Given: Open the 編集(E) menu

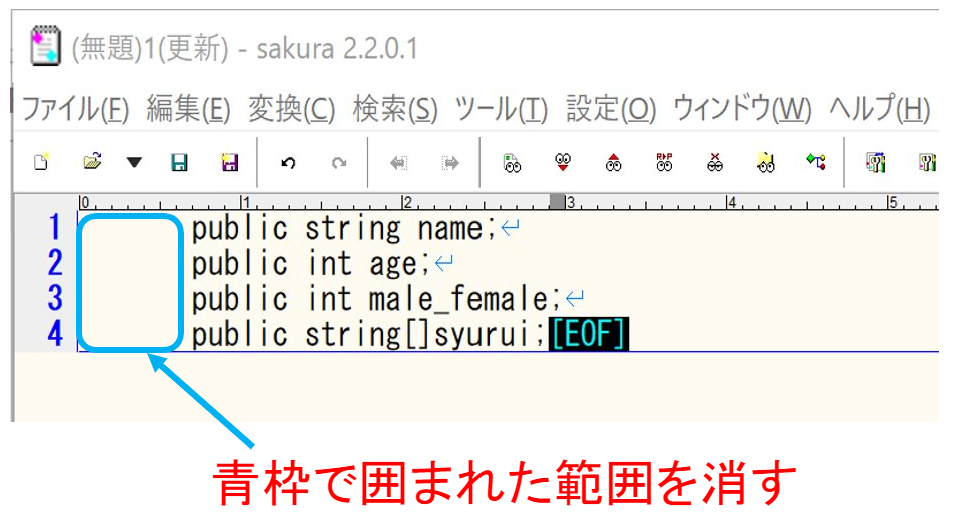Looking at the screenshot, I should 188,110.
